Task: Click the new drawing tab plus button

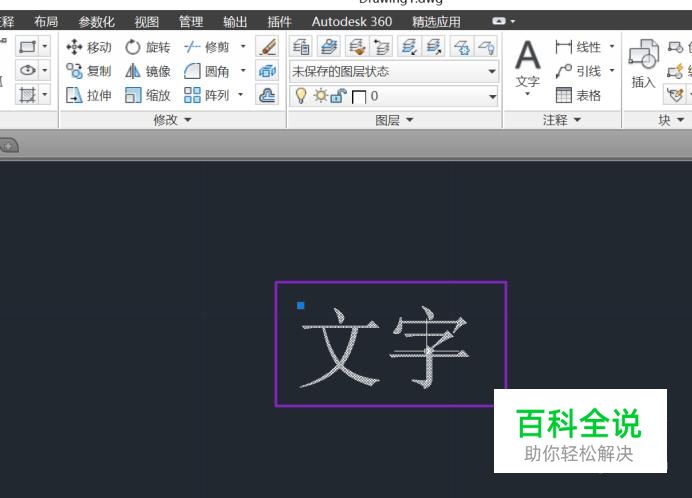Action: pyautogui.click(x=9, y=145)
